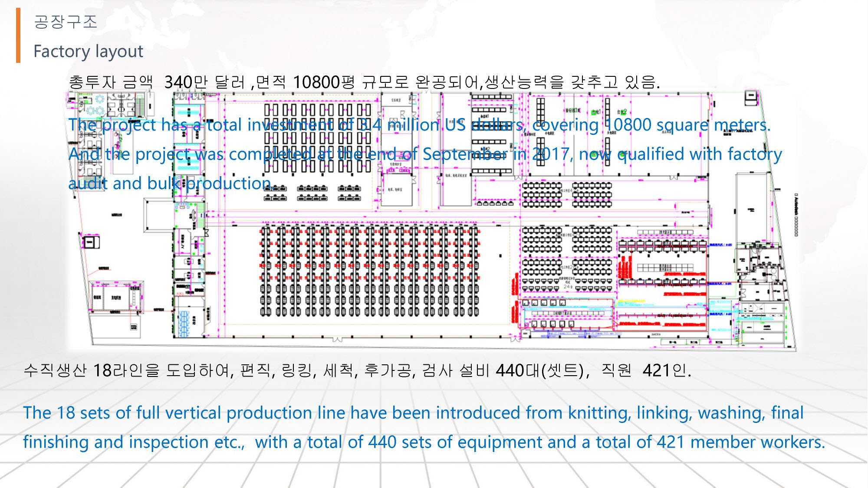Click the small building outline at plan's lower-left
Viewport: 868px width, 488px height.
pyautogui.click(x=115, y=297)
